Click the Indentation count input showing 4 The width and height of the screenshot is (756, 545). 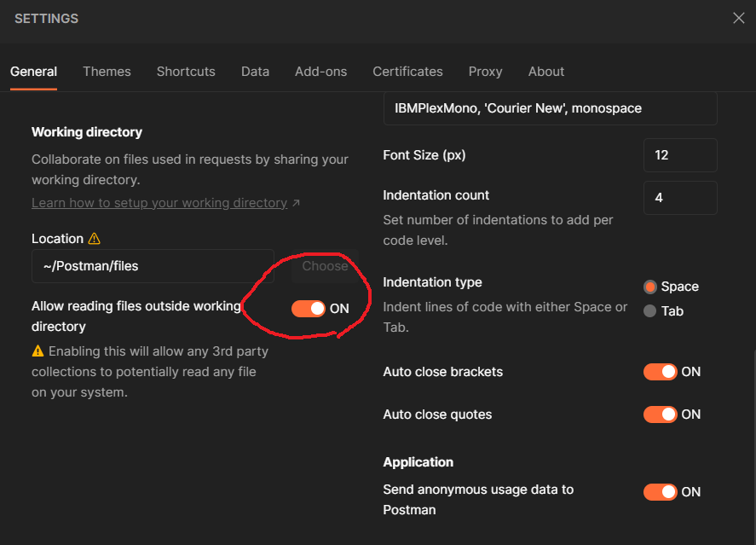point(680,198)
